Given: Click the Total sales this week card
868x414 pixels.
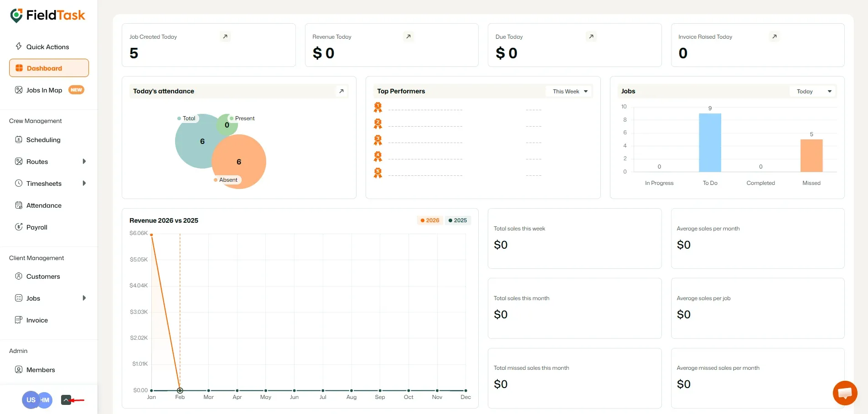Looking at the screenshot, I should tap(574, 238).
